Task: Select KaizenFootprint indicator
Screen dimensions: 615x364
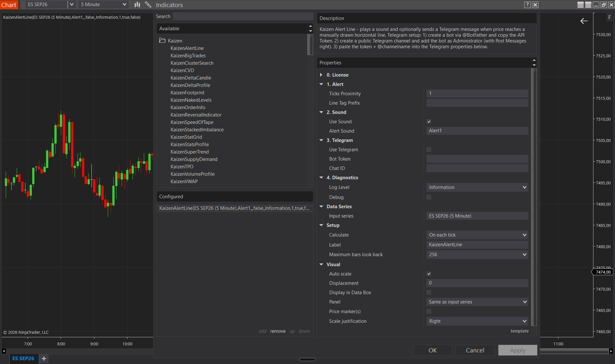Action: 187,93
